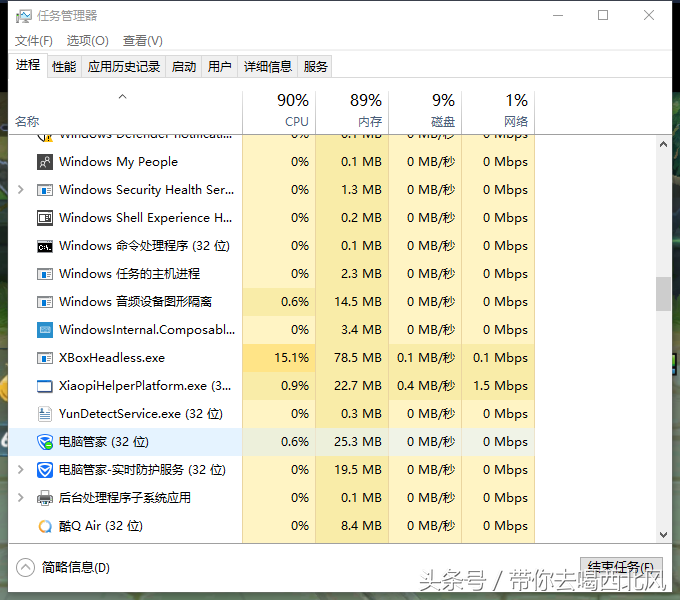Screen dimensions: 680x600
Task: Switch to the 详细信息 tab
Action: 268,66
